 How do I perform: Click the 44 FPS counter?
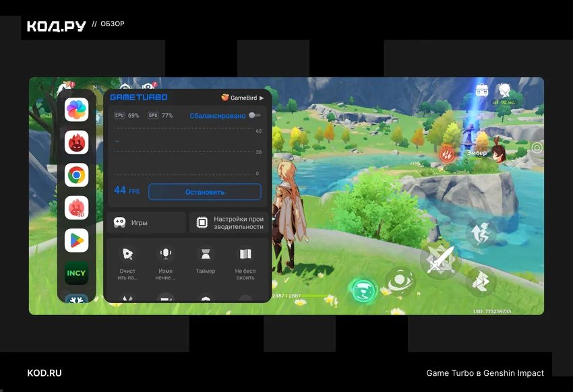[x=127, y=190]
